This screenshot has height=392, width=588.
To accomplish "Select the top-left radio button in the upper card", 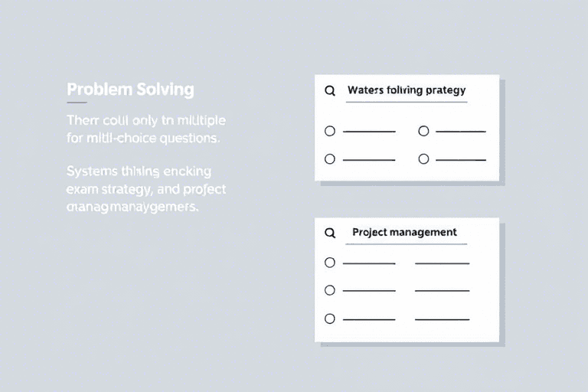I will coord(330,131).
